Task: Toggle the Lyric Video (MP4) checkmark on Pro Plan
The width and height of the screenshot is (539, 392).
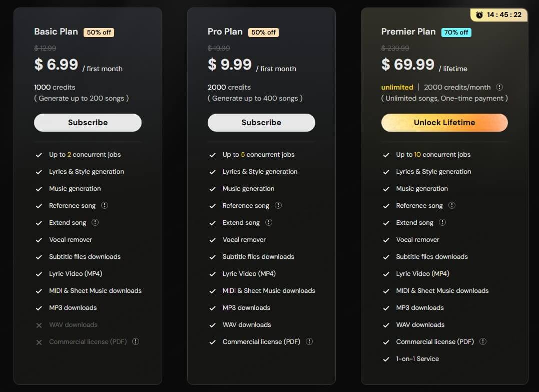Action: pos(212,273)
